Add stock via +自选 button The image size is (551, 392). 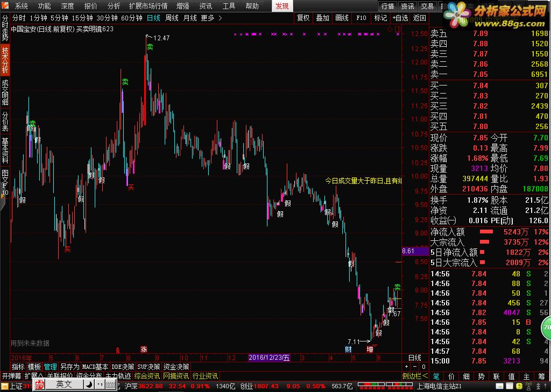point(400,18)
